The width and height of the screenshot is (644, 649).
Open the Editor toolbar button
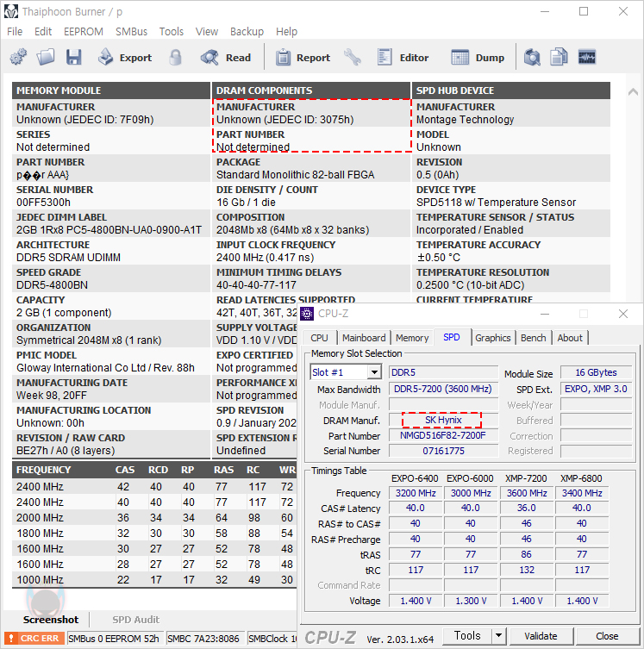[x=403, y=58]
